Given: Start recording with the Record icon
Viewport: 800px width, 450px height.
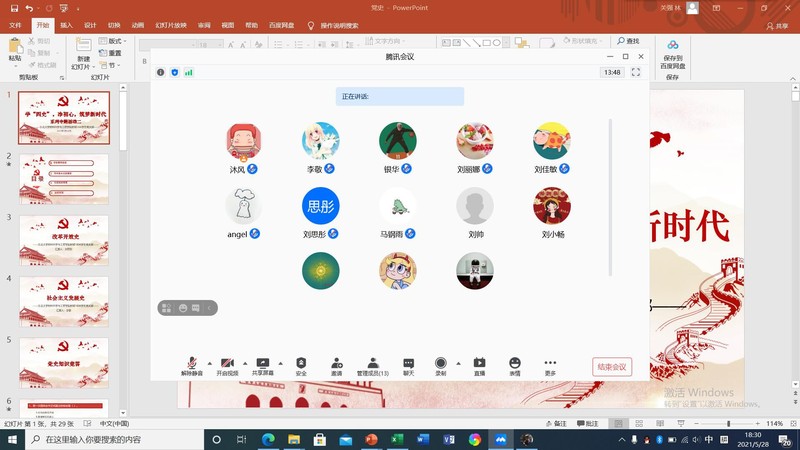Looking at the screenshot, I should (440, 364).
